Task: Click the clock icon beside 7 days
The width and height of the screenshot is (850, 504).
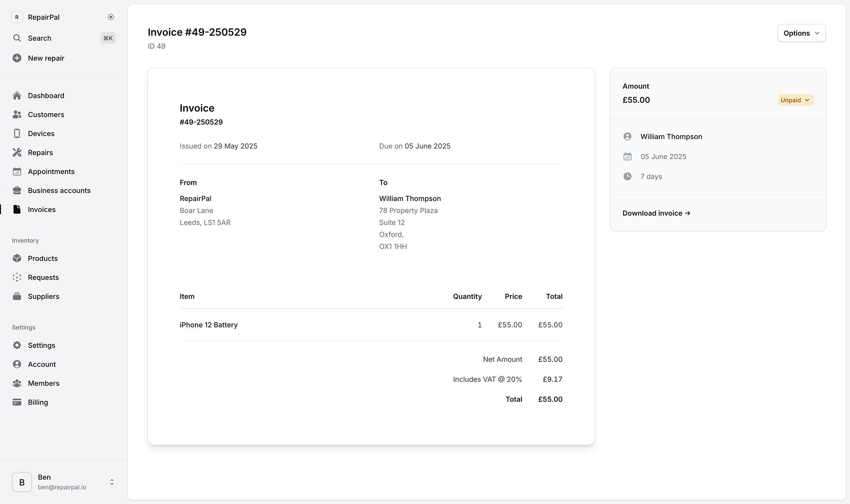Action: [627, 176]
